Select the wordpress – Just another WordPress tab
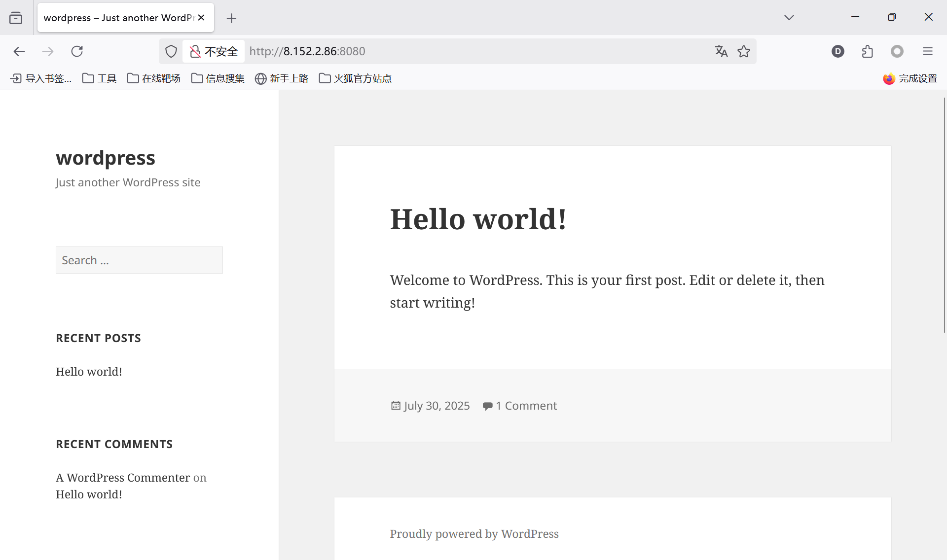Image resolution: width=947 pixels, height=560 pixels. pos(118,18)
